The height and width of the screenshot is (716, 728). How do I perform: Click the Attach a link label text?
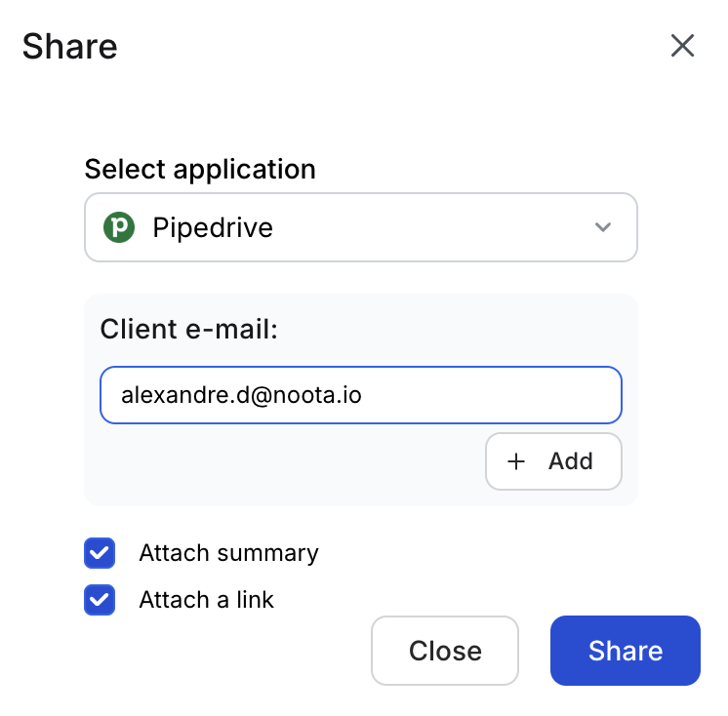click(206, 599)
